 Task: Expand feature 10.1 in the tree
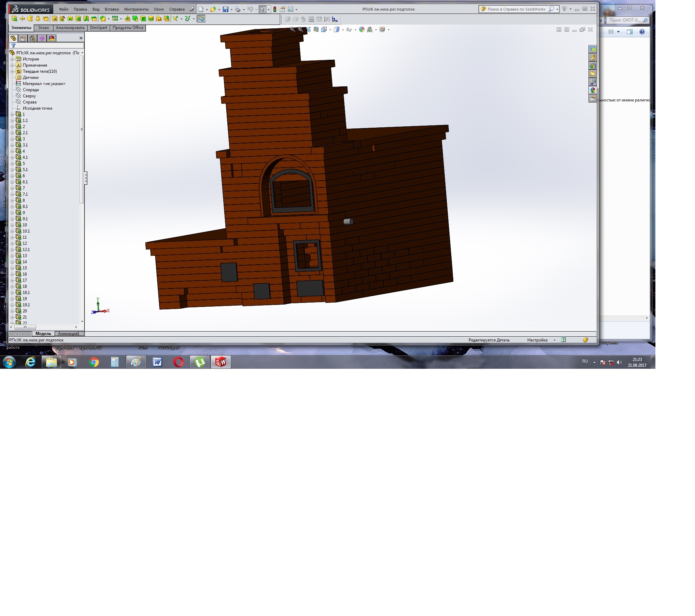[x=12, y=231]
